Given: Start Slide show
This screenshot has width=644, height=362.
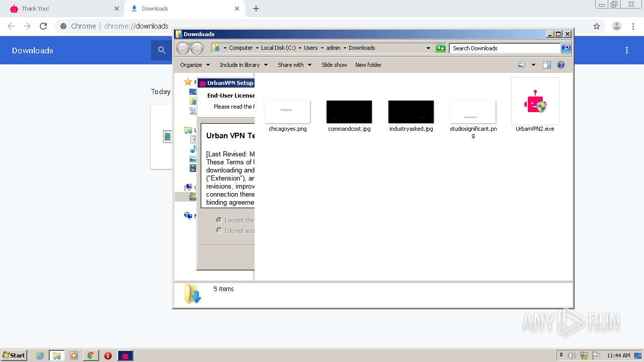Looking at the screenshot, I should [334, 65].
